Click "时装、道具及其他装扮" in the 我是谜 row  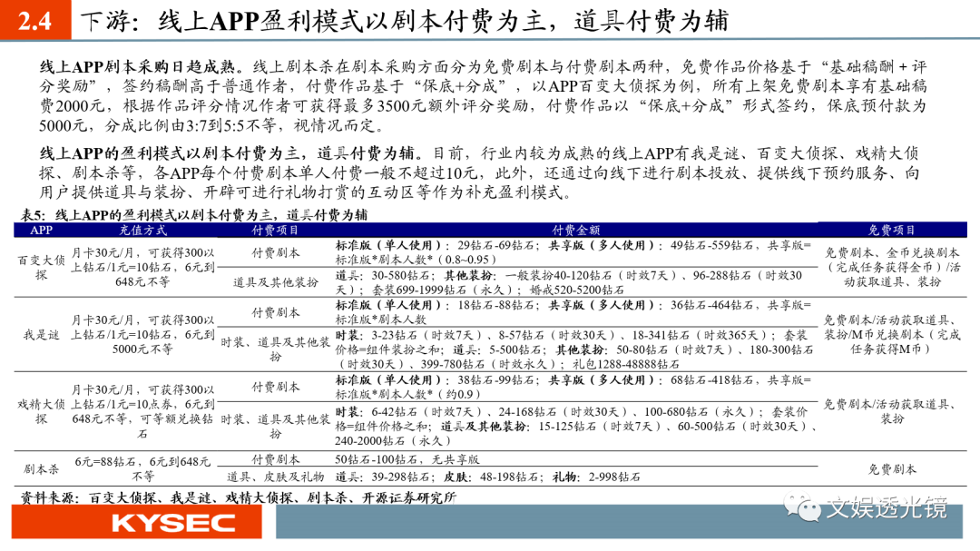pos(275,349)
